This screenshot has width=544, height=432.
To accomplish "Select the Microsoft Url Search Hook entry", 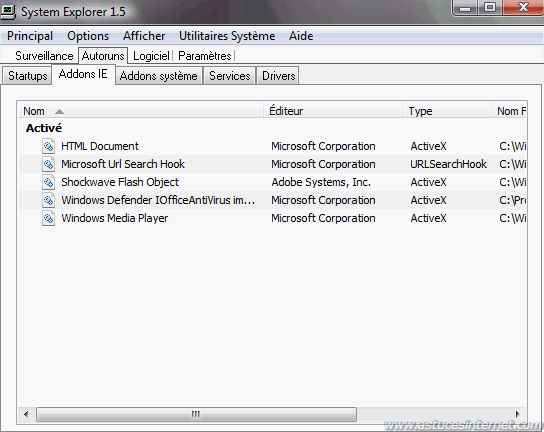I will pyautogui.click(x=123, y=164).
